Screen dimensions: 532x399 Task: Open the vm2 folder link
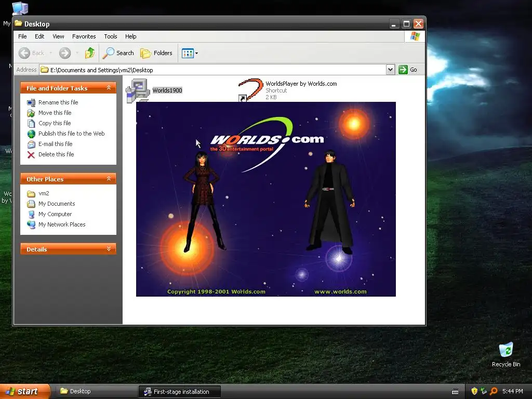[44, 193]
